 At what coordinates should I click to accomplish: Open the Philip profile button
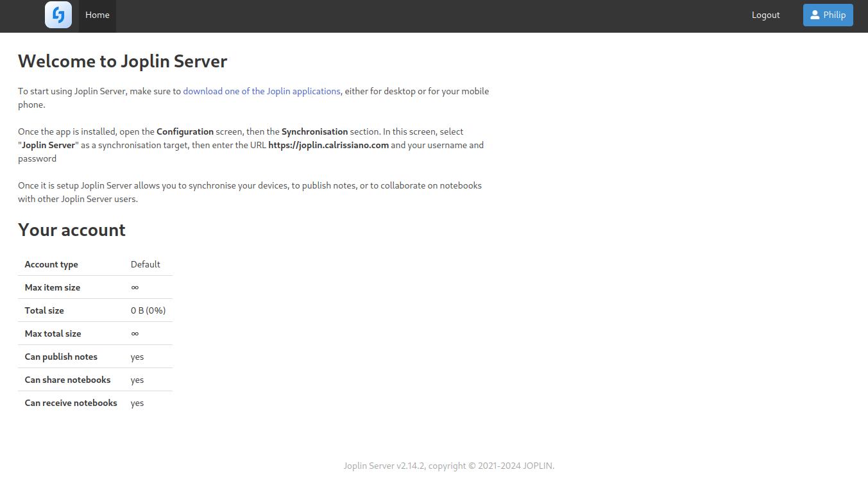tap(828, 15)
